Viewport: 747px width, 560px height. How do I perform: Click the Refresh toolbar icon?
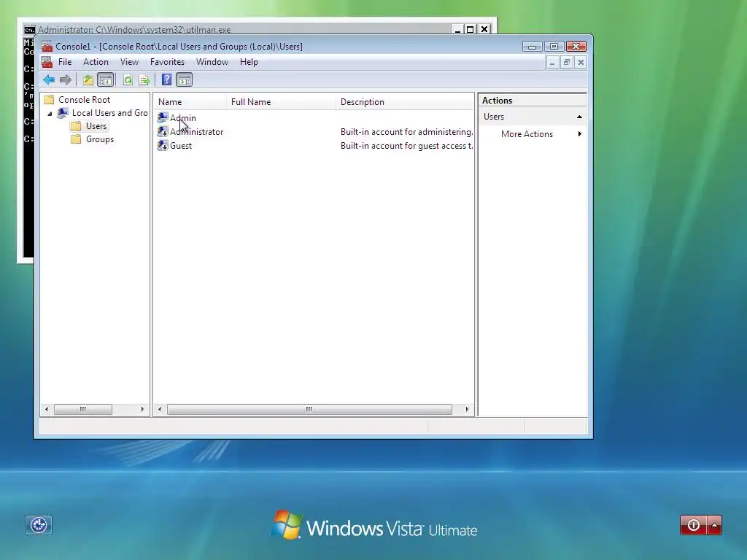click(x=128, y=80)
